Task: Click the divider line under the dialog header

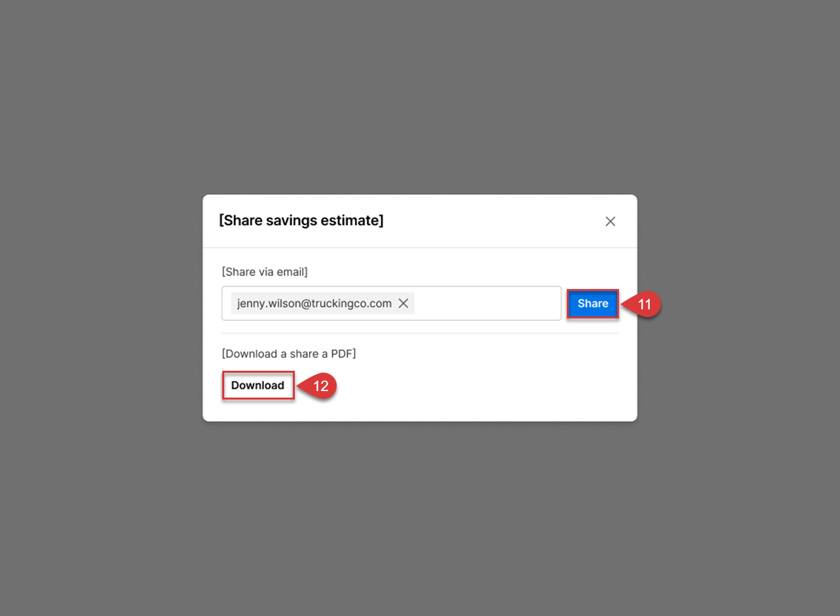Action: 420,248
